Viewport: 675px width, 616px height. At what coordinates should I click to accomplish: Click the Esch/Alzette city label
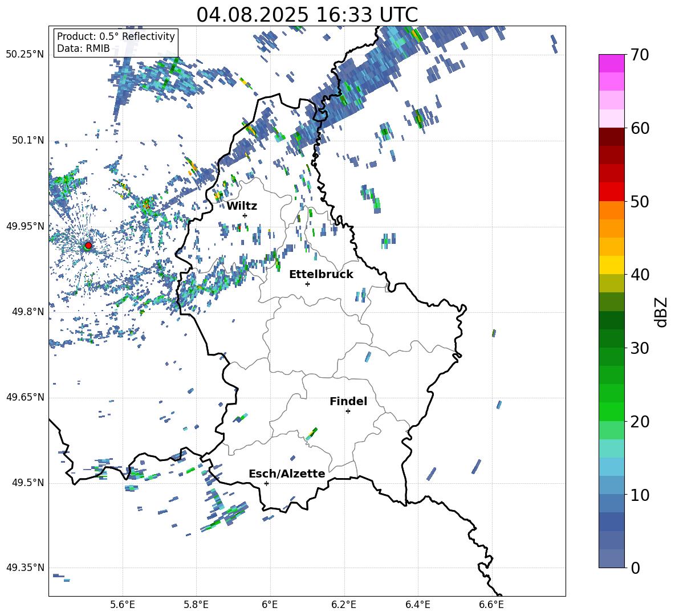point(287,474)
